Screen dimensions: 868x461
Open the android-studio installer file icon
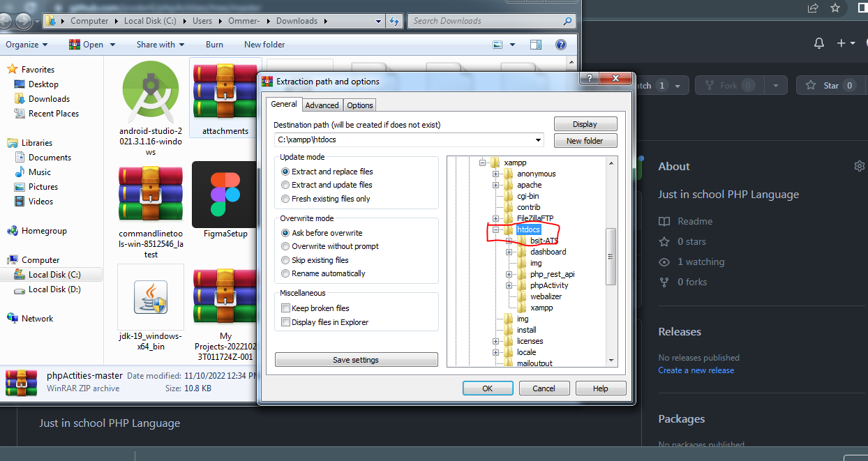[x=152, y=92]
